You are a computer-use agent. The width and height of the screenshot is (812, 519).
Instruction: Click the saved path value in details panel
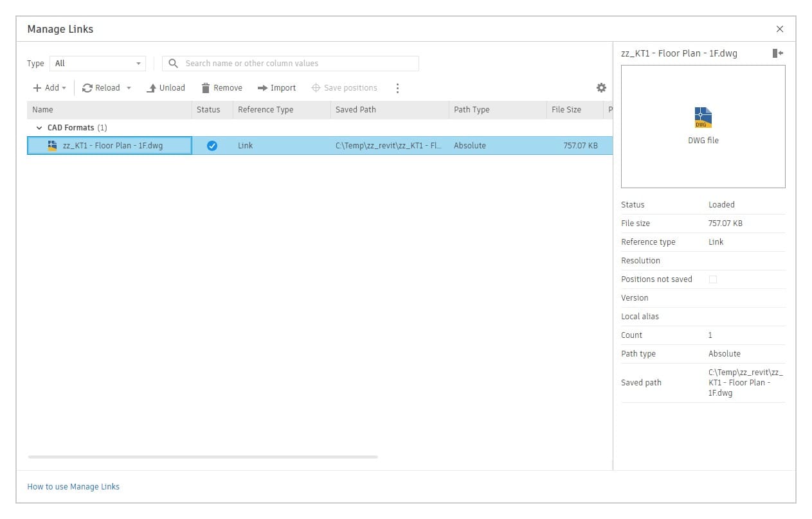click(x=746, y=383)
